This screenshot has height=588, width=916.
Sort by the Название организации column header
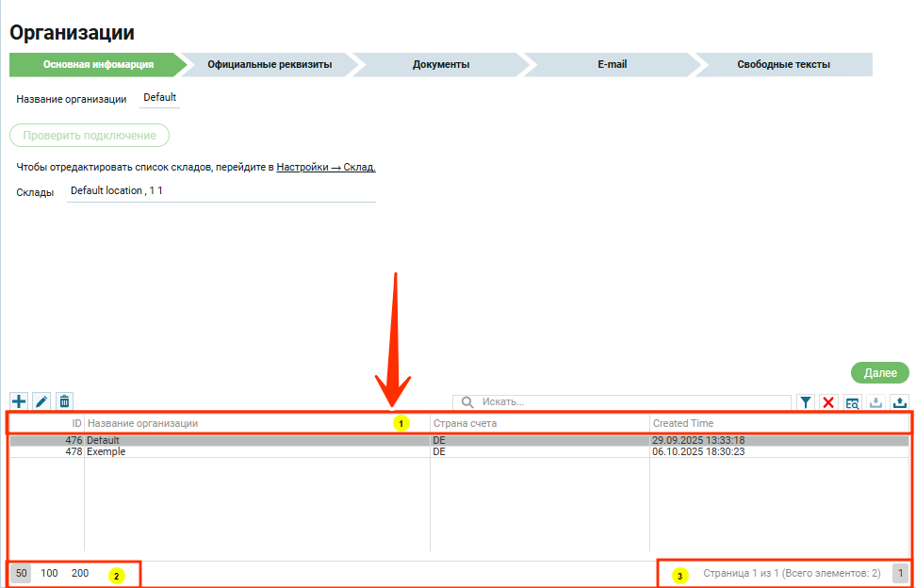point(142,424)
